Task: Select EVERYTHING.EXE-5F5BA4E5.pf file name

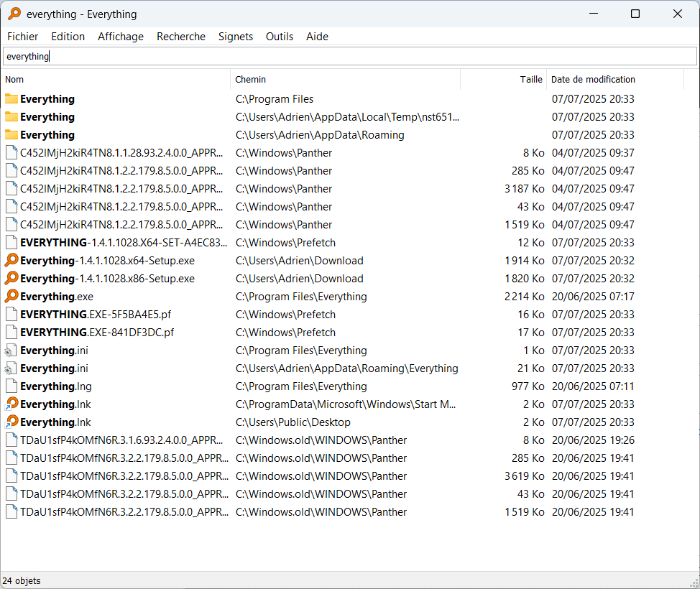Action: pos(96,314)
